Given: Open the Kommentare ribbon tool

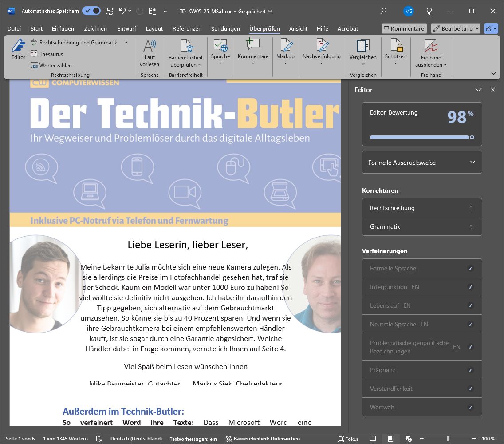Looking at the screenshot, I should coord(253,52).
